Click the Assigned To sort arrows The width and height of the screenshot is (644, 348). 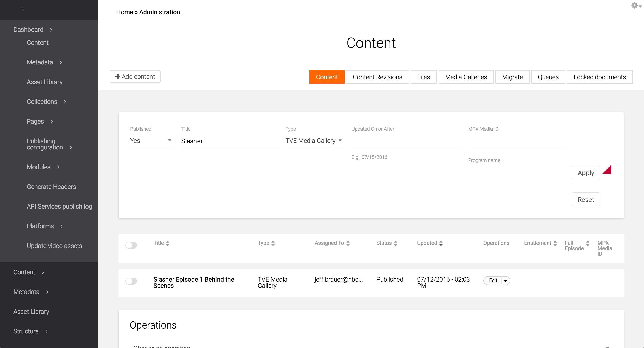coord(348,243)
